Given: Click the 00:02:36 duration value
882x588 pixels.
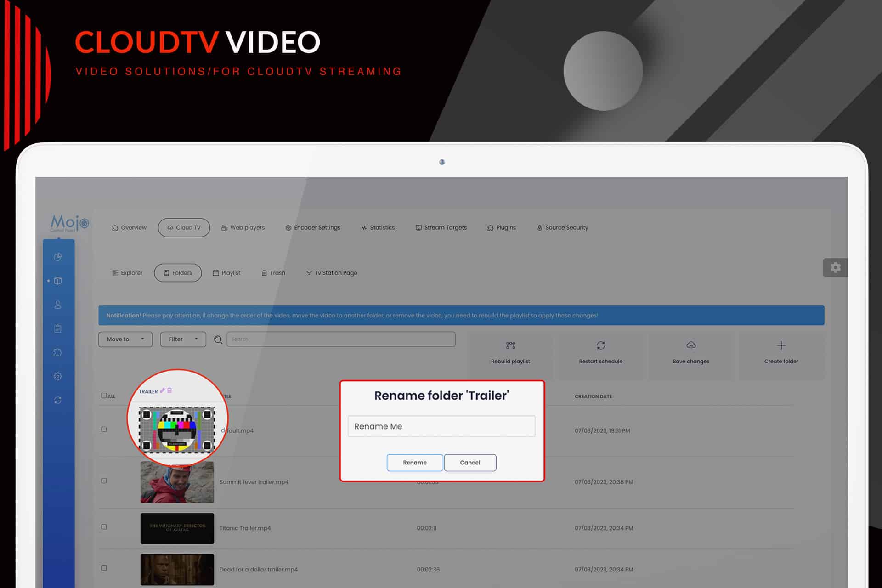Looking at the screenshot, I should tap(428, 570).
